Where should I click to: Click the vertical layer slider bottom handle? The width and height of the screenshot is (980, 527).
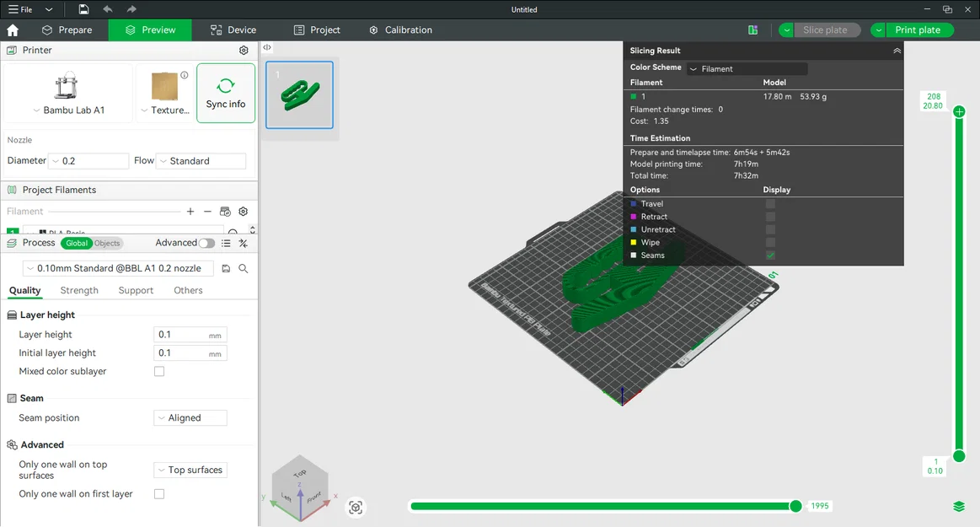(x=959, y=455)
